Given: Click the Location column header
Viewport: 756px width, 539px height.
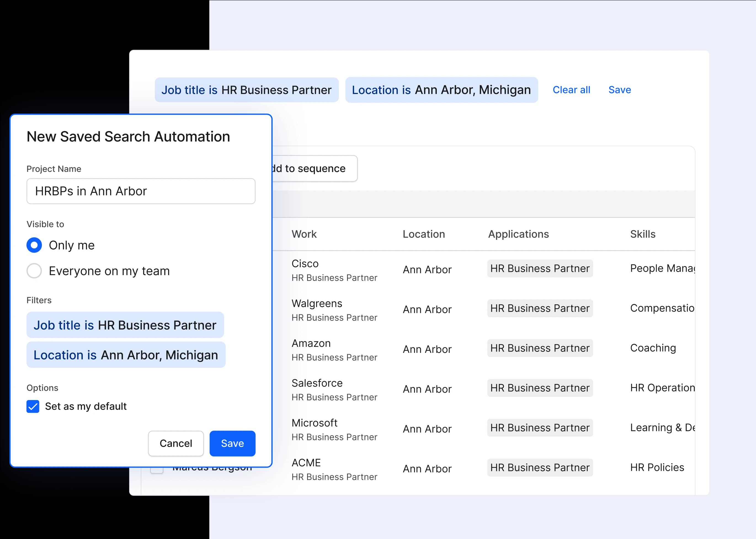Looking at the screenshot, I should (424, 234).
